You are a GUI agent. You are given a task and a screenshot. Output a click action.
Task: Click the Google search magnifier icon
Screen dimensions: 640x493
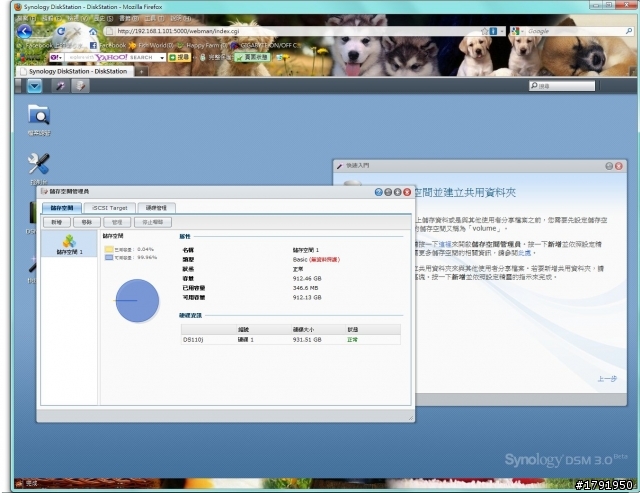629,31
